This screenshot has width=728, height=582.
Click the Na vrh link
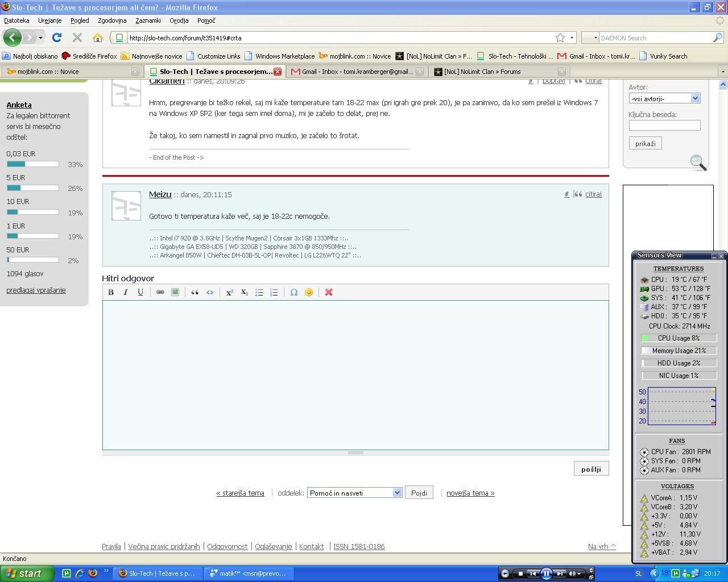point(602,546)
